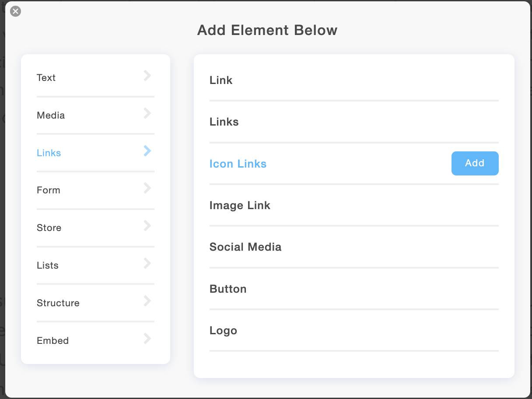The height and width of the screenshot is (399, 532).
Task: Select the Logo element
Action: click(223, 330)
